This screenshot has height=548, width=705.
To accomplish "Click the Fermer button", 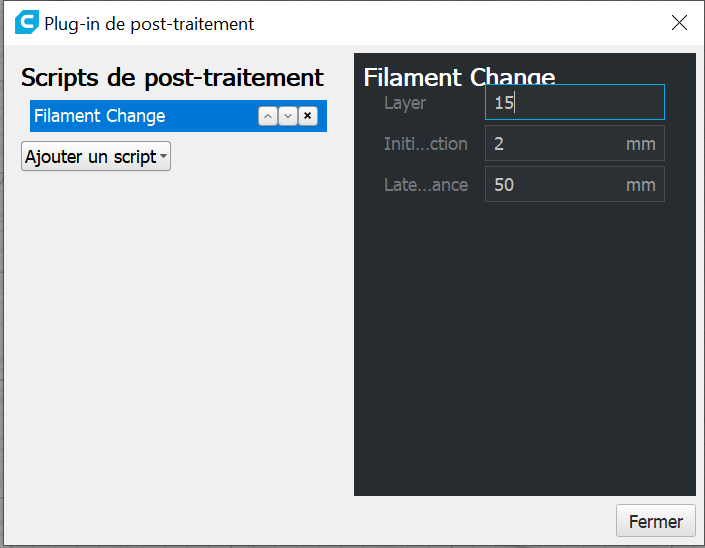I will click(656, 521).
